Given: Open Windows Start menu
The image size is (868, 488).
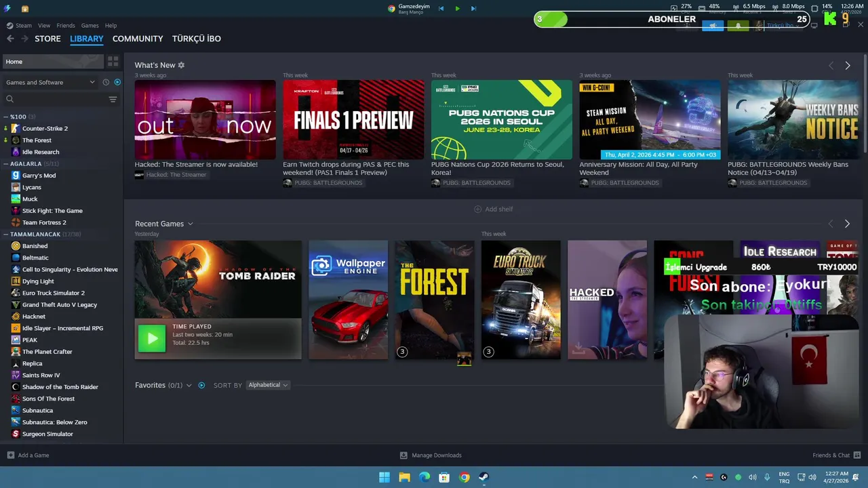Looking at the screenshot, I should (x=384, y=477).
